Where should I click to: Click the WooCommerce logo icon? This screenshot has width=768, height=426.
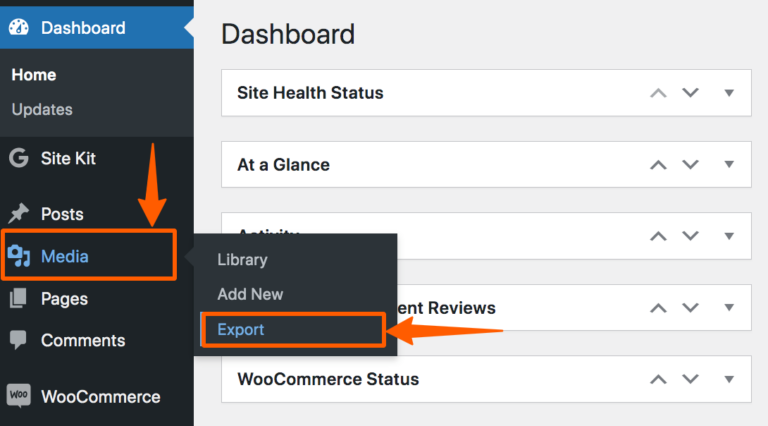point(18,396)
